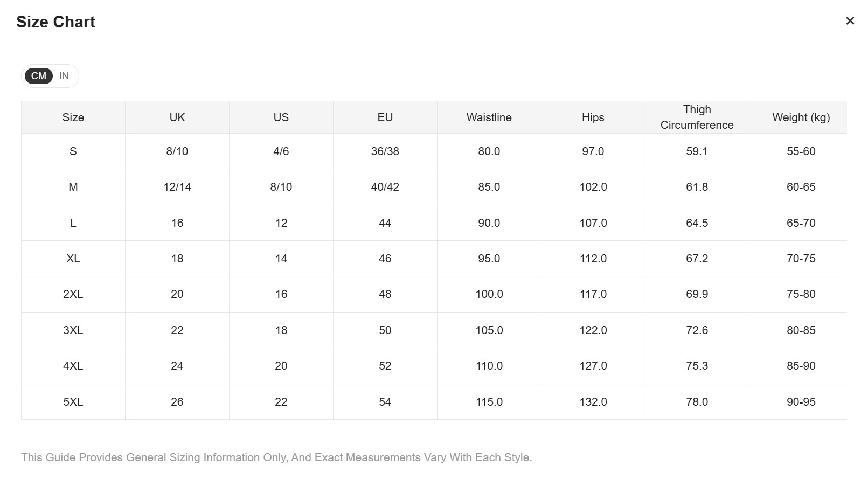Select the 2XL size row label
Screen dimensions: 868x493
click(x=73, y=294)
